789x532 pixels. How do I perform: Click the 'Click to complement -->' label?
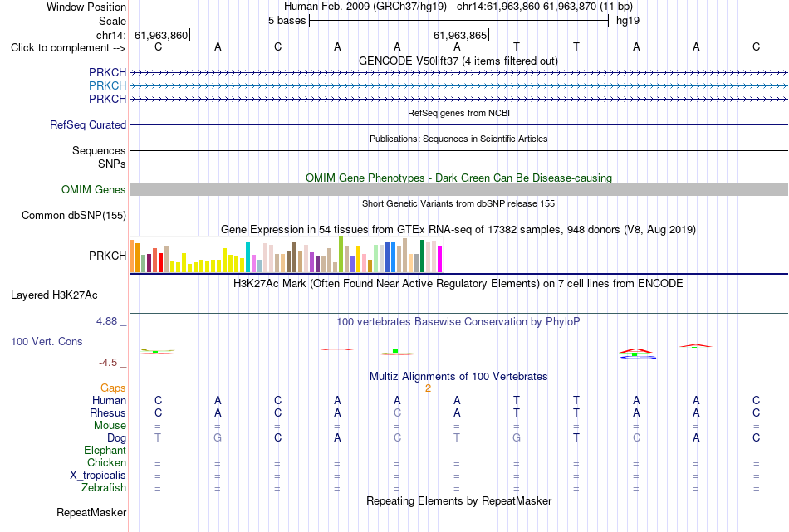click(x=68, y=48)
